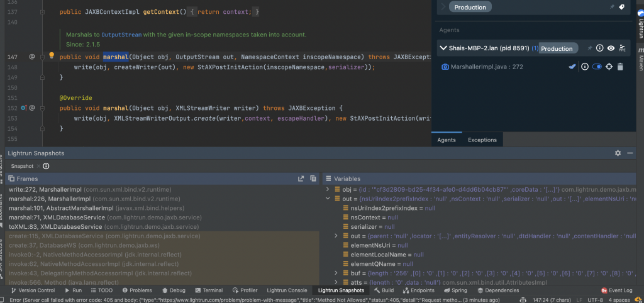Copy frames using the Frames copy icon
Image resolution: width=644 pixels, height=303 pixels.
313,179
